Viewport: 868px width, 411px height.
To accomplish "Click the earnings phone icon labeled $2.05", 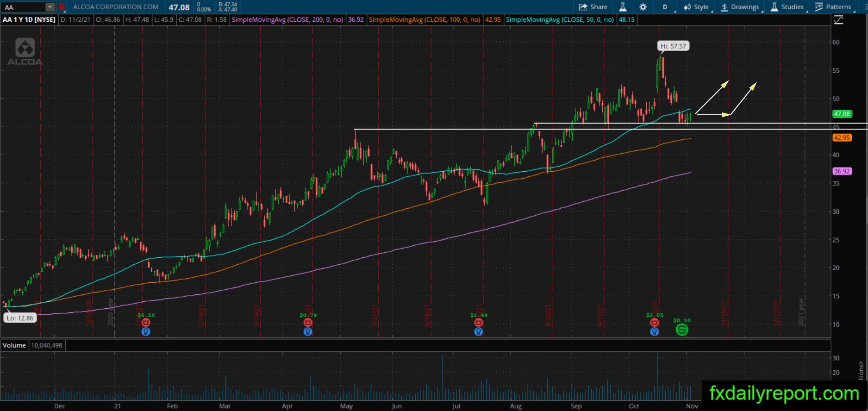I will 655,323.
